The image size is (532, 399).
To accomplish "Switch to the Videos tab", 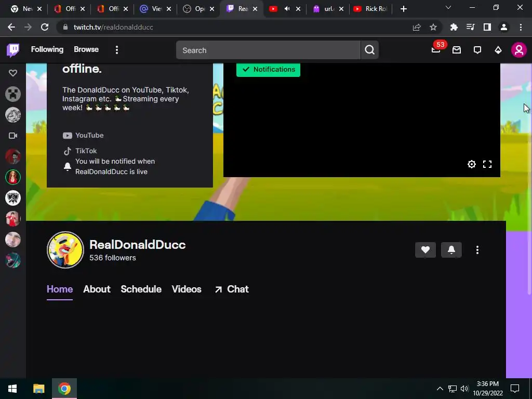I will [187, 289].
